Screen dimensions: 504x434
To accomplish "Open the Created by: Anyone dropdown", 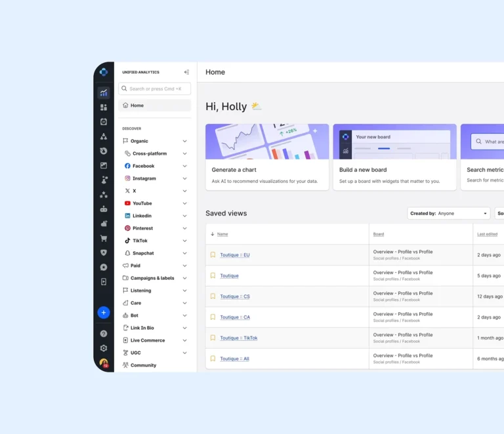I will pos(449,213).
